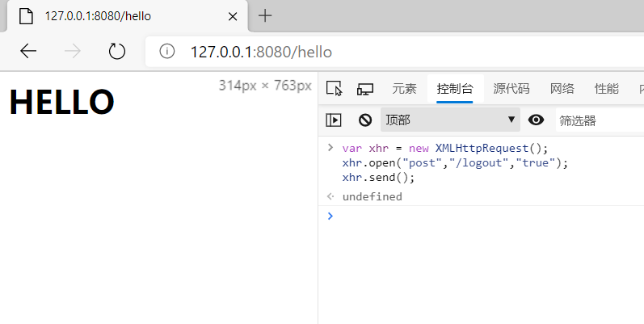Click the HELLO heading on the page
Image resolution: width=644 pixels, height=324 pixels.
(61, 102)
